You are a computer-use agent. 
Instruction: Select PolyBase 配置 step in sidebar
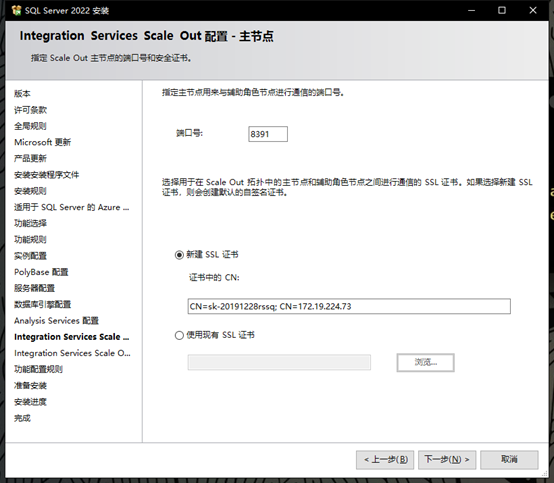coord(41,272)
